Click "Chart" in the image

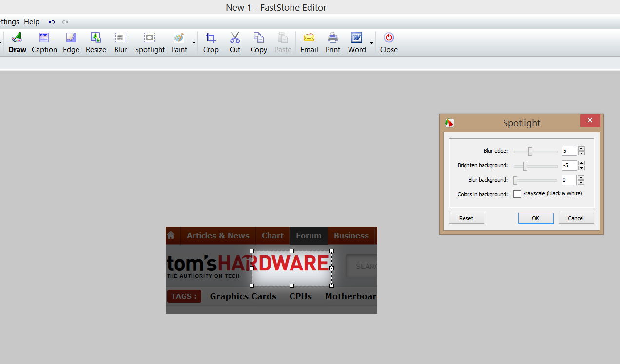pos(272,236)
